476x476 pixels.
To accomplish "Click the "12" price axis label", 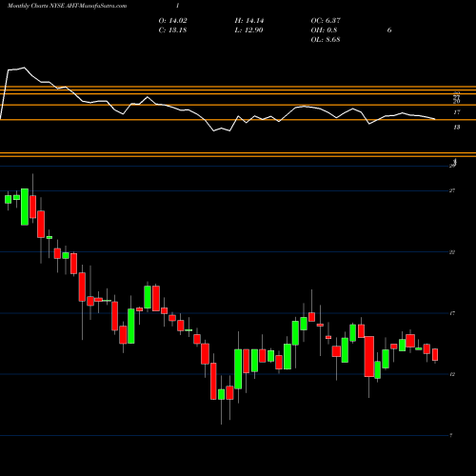I will (452, 374).
